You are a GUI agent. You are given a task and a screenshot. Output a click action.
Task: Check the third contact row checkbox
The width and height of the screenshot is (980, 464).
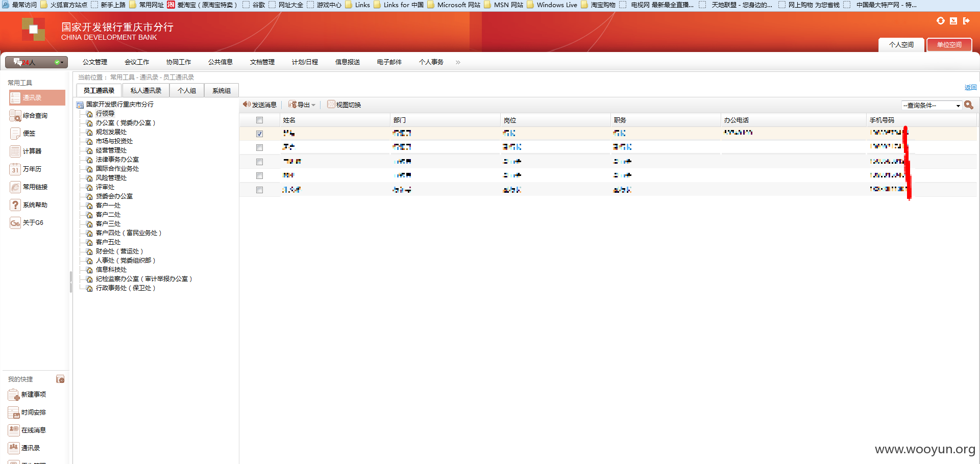click(x=259, y=162)
